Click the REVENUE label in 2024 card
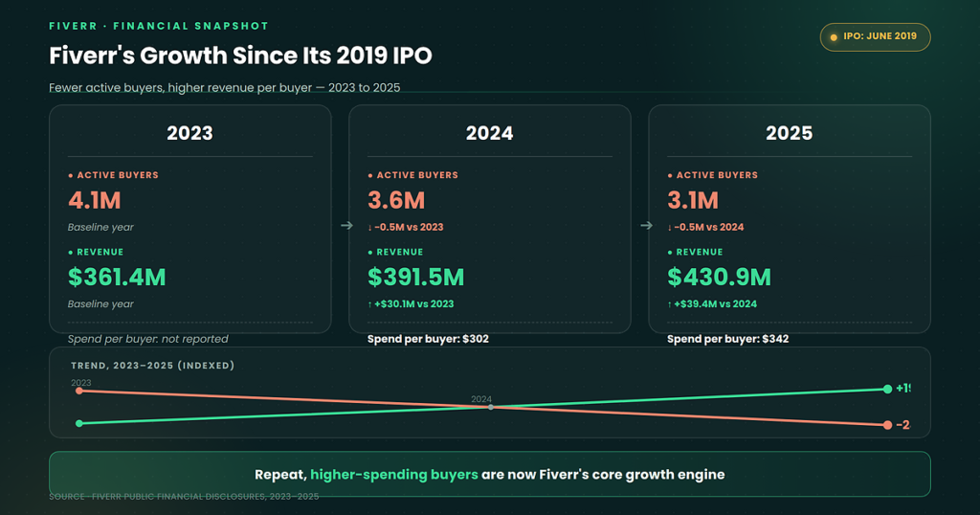The height and width of the screenshot is (515, 980). click(395, 252)
